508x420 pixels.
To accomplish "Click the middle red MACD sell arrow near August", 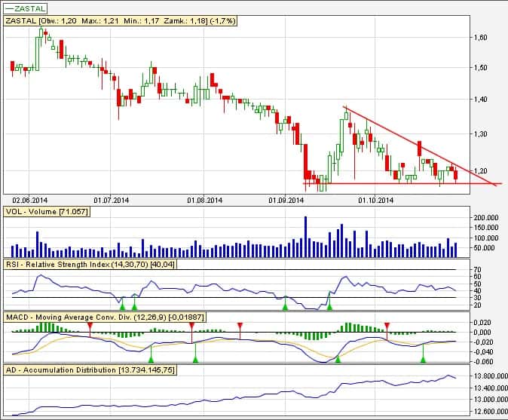I will [x=192, y=324].
